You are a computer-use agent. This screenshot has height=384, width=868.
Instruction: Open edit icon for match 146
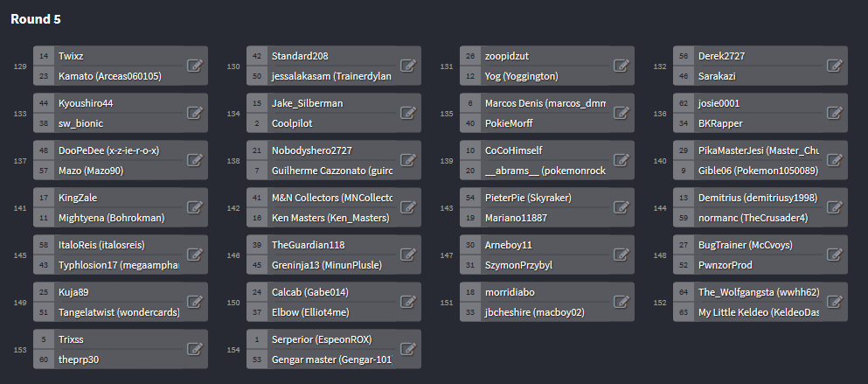[407, 255]
